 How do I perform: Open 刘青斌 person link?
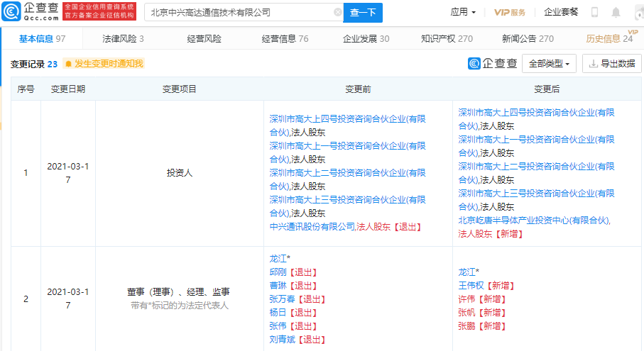click(282, 340)
